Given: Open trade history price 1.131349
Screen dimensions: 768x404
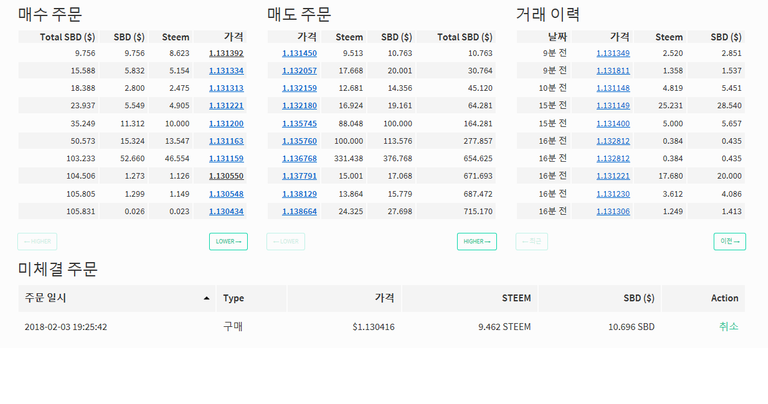Looking at the screenshot, I should pyautogui.click(x=613, y=52).
